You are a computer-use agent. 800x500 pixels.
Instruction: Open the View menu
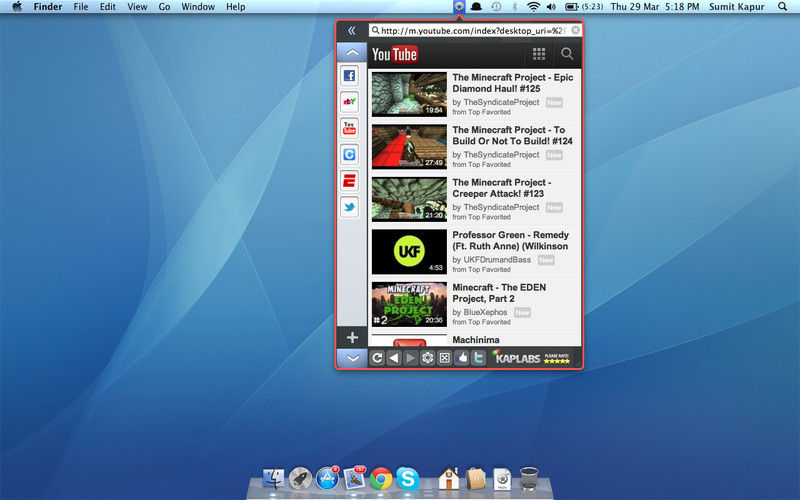(137, 7)
